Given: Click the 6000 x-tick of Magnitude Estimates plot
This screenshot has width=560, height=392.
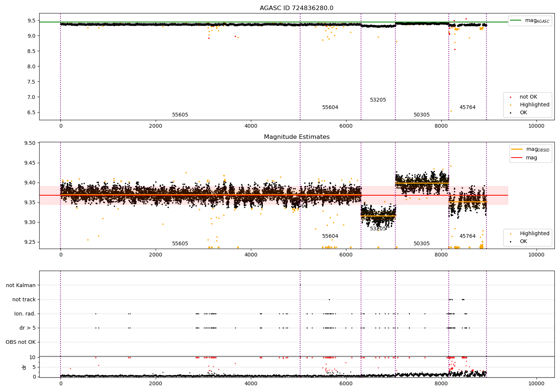Looking at the screenshot, I should click(346, 255).
